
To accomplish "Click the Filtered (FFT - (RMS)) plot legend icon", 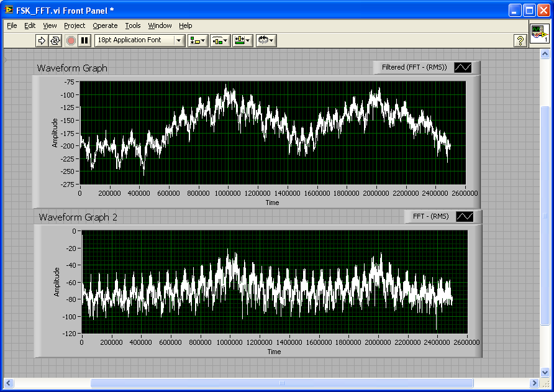I will (x=463, y=67).
